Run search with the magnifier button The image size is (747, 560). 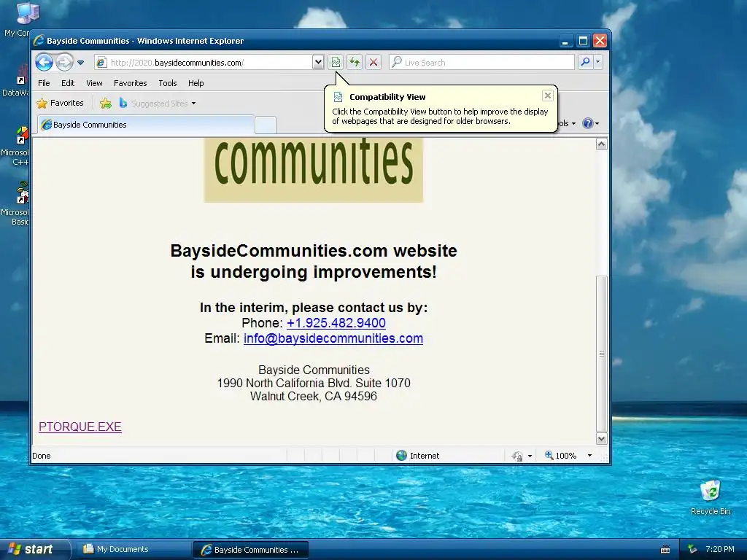(x=586, y=63)
